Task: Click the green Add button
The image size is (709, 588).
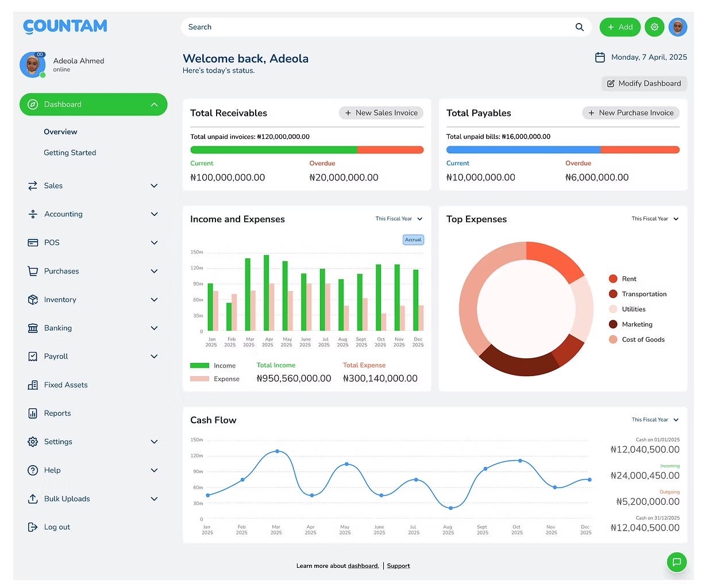Action: click(620, 27)
